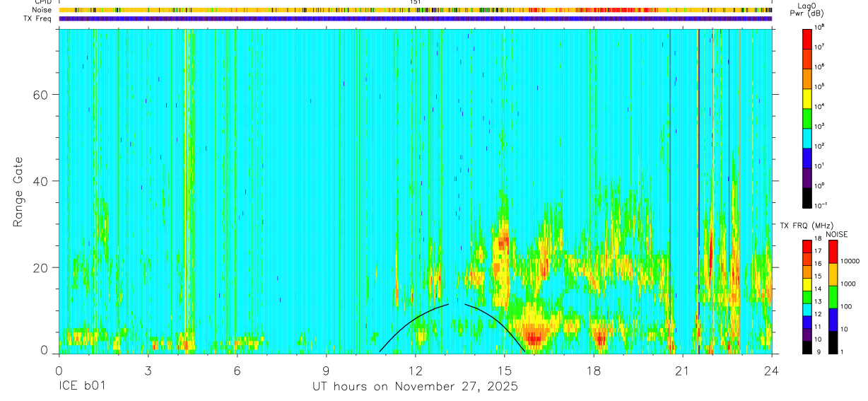This screenshot has height=401, width=868.
Task: Click the x-axis tick label 21
Action: pyautogui.click(x=682, y=371)
